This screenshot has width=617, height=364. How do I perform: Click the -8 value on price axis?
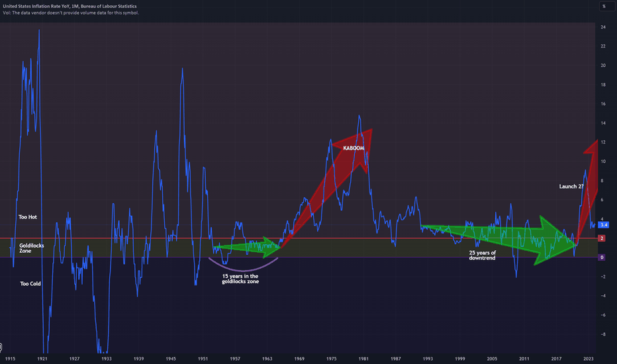603,334
